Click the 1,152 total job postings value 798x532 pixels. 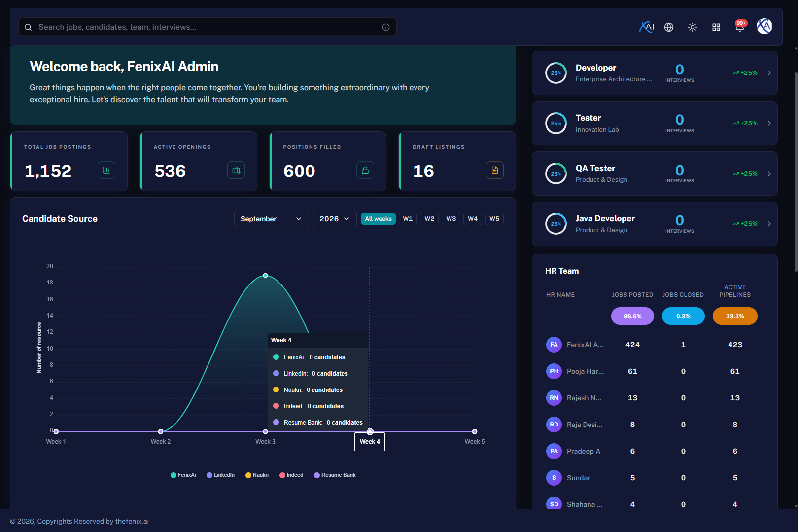pos(48,171)
